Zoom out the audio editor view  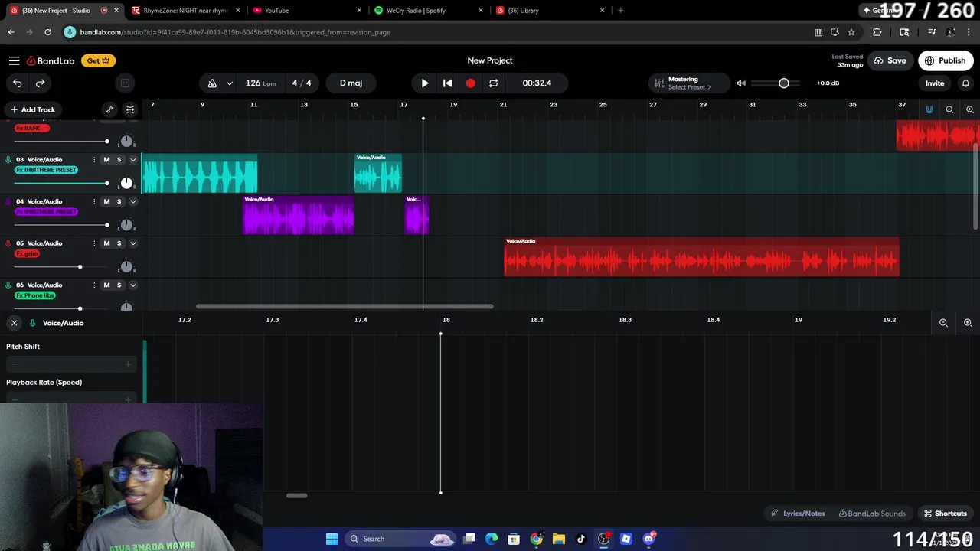pos(943,323)
